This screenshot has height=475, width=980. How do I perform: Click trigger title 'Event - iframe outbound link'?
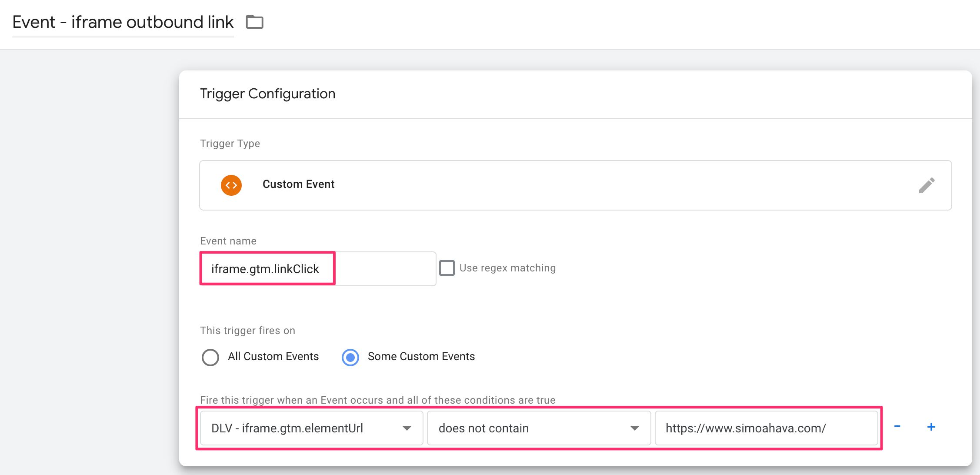pyautogui.click(x=123, y=22)
